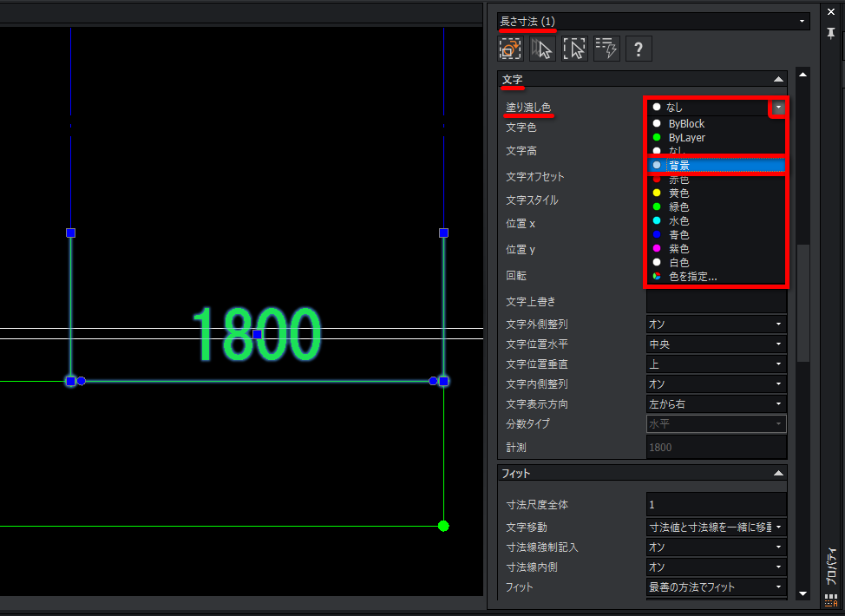Click the blue center grip on 1800 text
Screen dimensions: 845x616
point(257,334)
